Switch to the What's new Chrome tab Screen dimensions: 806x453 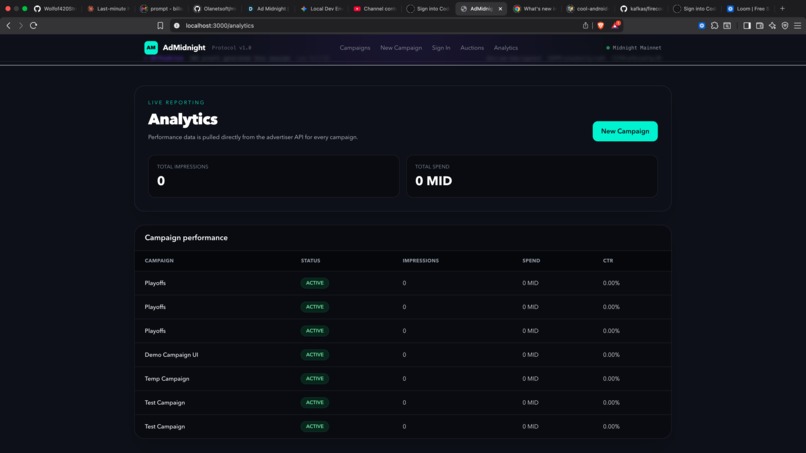tap(535, 9)
